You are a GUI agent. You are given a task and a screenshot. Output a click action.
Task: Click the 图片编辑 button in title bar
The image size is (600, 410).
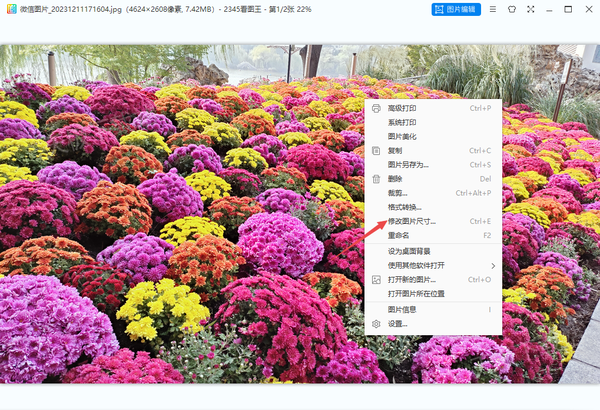pyautogui.click(x=456, y=9)
